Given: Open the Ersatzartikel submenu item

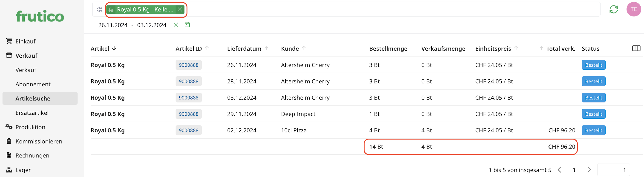Looking at the screenshot, I should [32, 113].
